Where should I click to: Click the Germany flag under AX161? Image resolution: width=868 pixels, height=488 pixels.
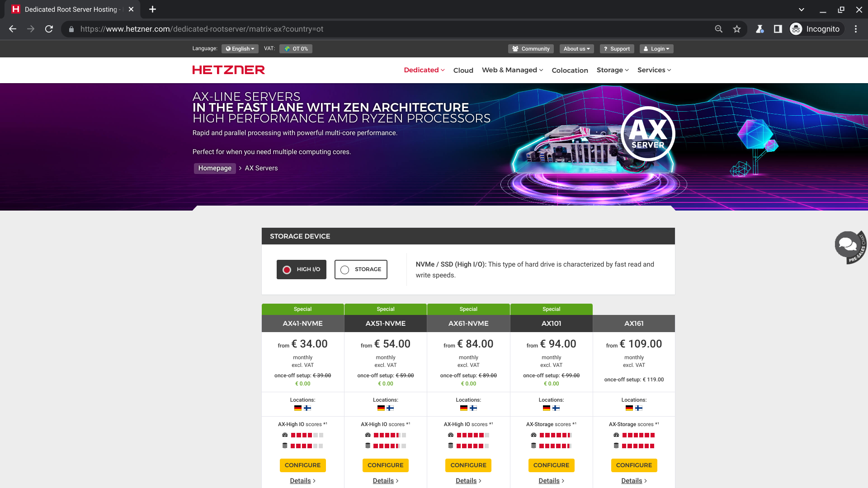point(629,408)
